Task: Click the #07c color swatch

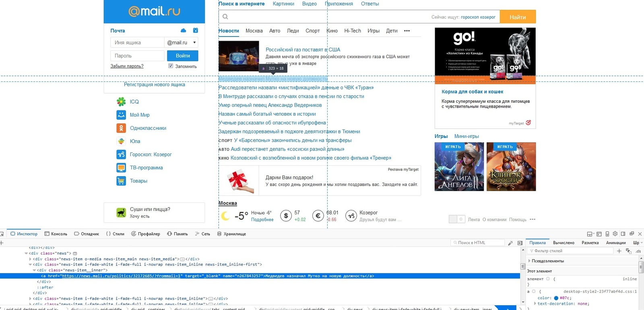Action: 556,298
